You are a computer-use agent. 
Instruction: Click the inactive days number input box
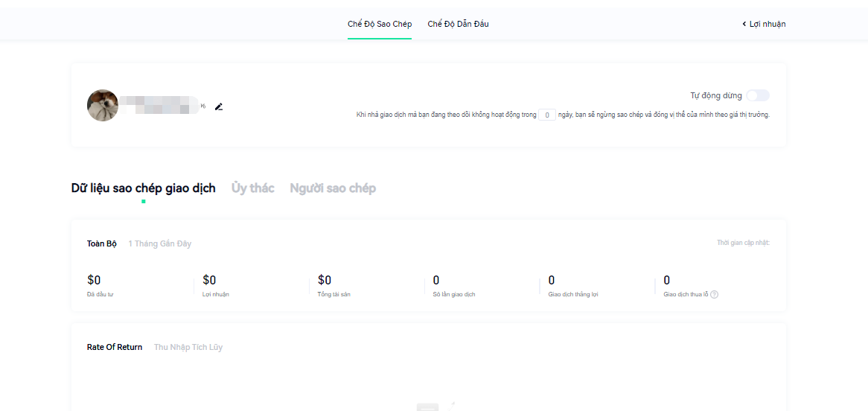pyautogui.click(x=547, y=115)
